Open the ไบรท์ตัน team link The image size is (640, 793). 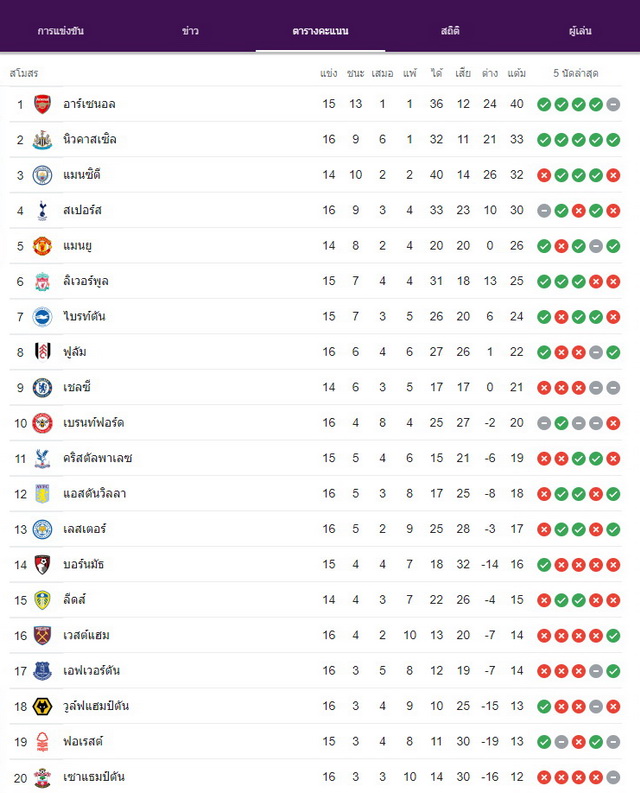click(x=84, y=317)
